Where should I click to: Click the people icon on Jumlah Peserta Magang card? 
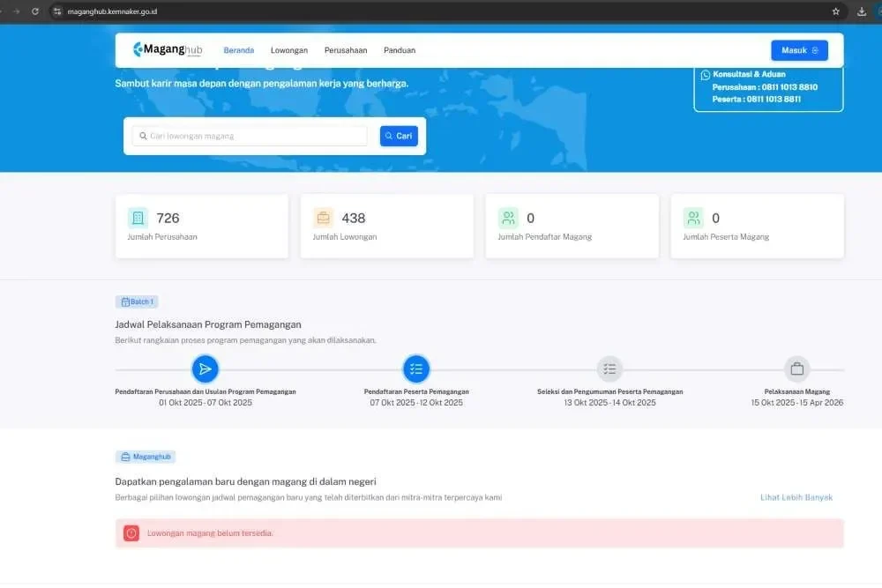pos(694,217)
